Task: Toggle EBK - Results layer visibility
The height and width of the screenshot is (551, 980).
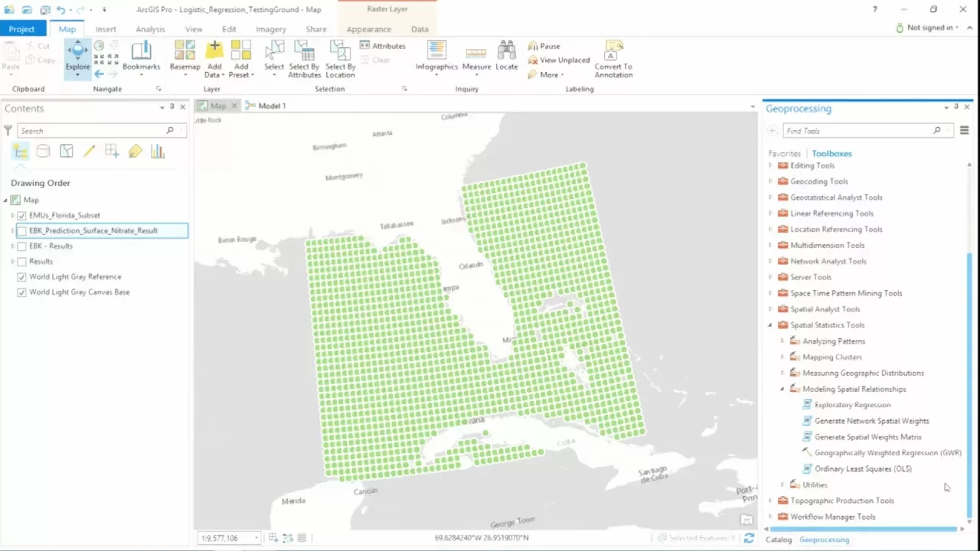Action: 21,246
